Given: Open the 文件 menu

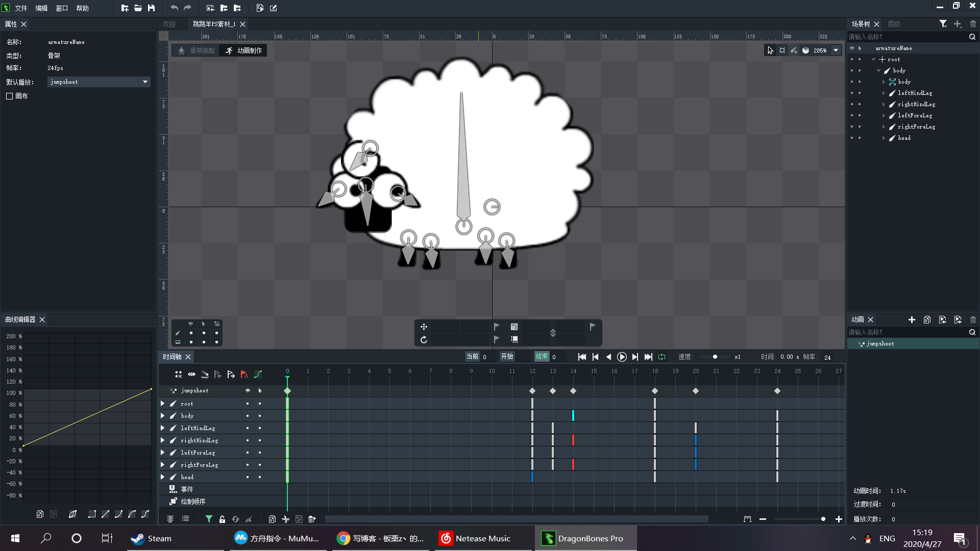Looking at the screenshot, I should pos(21,8).
